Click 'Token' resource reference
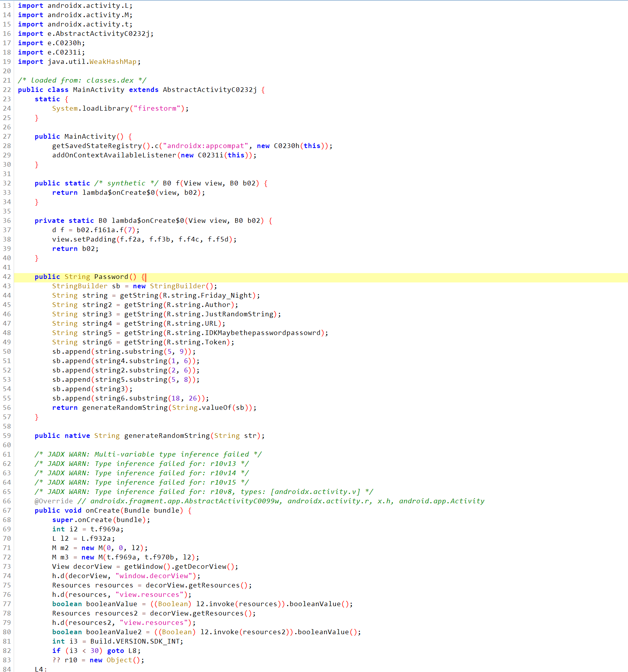628x672 pixels. (216, 342)
